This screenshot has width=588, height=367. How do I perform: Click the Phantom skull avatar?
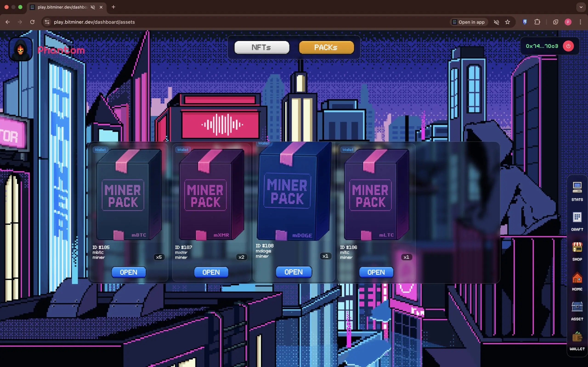point(20,49)
